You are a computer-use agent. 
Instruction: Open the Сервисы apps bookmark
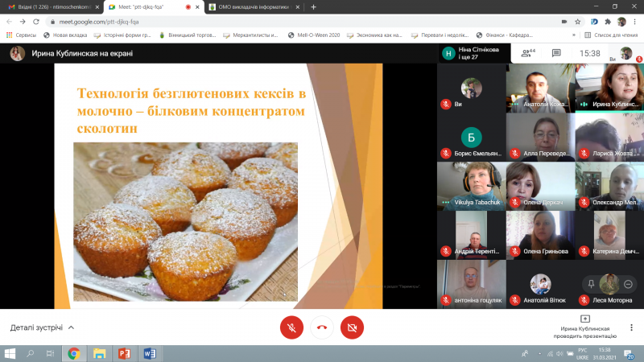coord(22,35)
